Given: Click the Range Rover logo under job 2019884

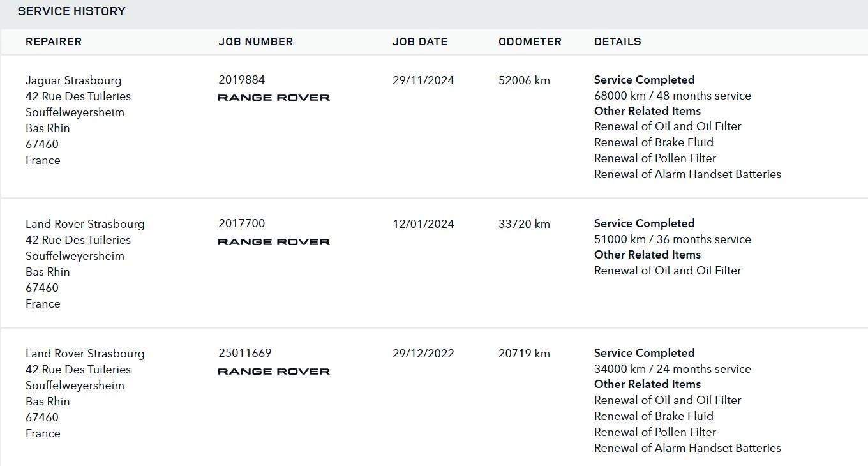Looking at the screenshot, I should (x=274, y=98).
